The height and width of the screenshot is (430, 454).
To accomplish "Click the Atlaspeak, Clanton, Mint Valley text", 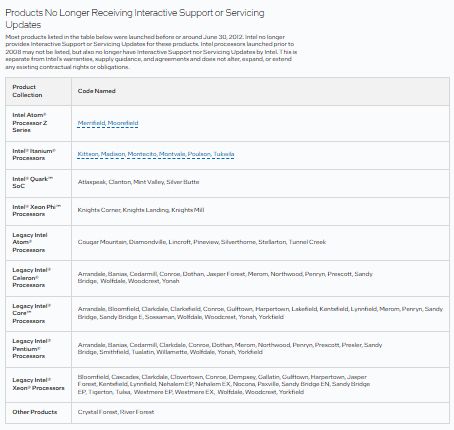I will click(x=138, y=182).
